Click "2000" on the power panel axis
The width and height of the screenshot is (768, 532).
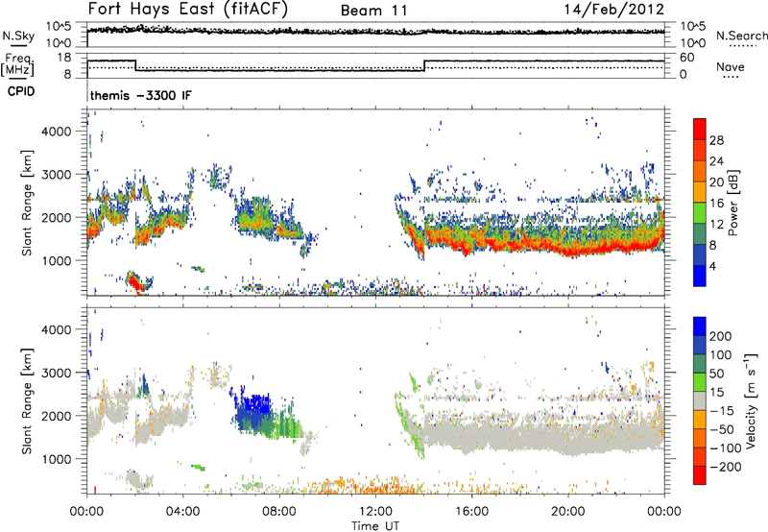tap(57, 217)
